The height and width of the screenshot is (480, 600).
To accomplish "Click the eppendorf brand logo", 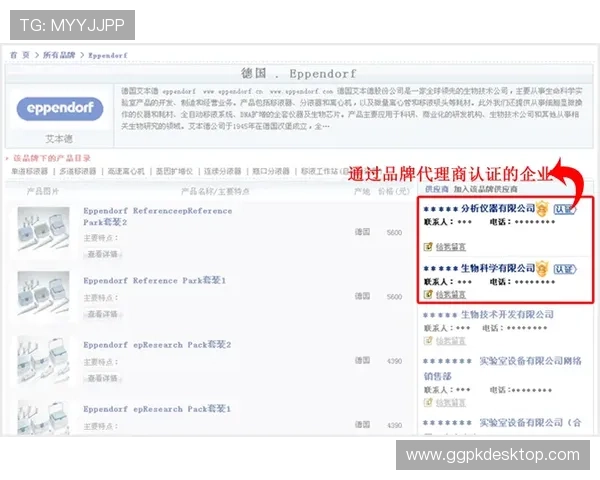I will [x=60, y=109].
